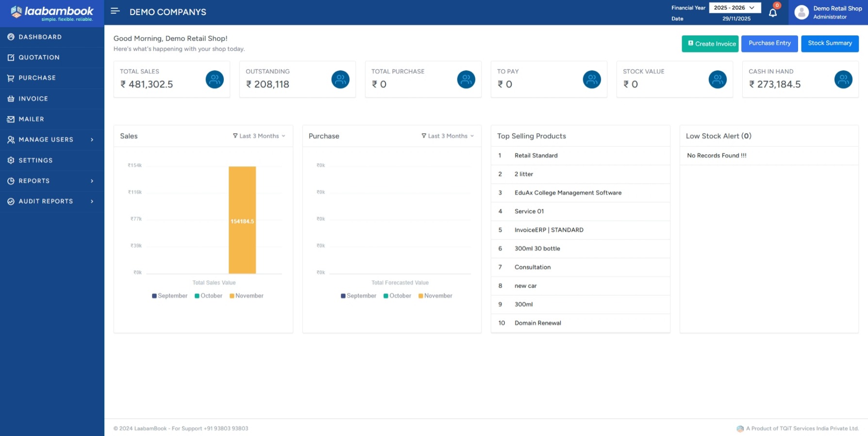Click the orange November sales bar
Viewport: 868px width, 436px height.
(x=242, y=220)
